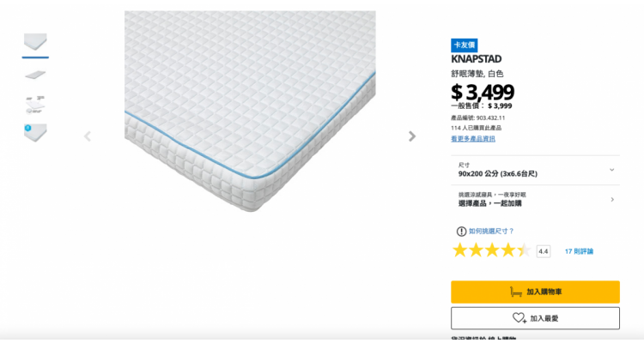Click the star rating row
The image size is (644, 343).
pyautogui.click(x=491, y=250)
